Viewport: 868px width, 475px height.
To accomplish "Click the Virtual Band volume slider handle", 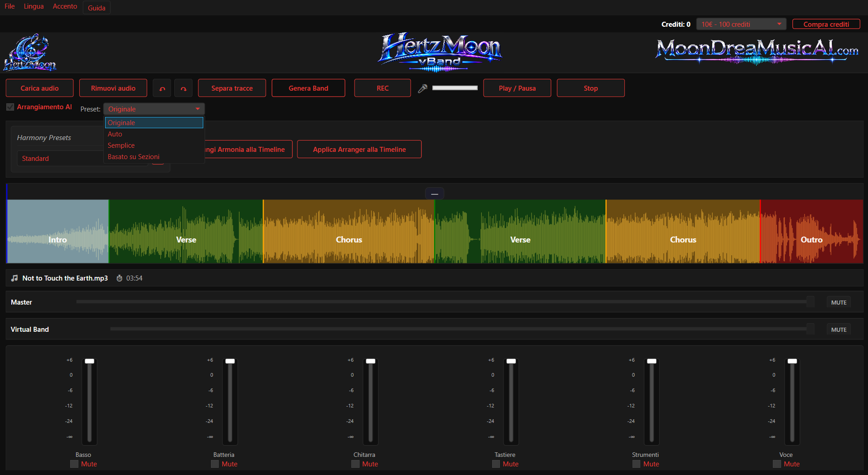I will 810,329.
